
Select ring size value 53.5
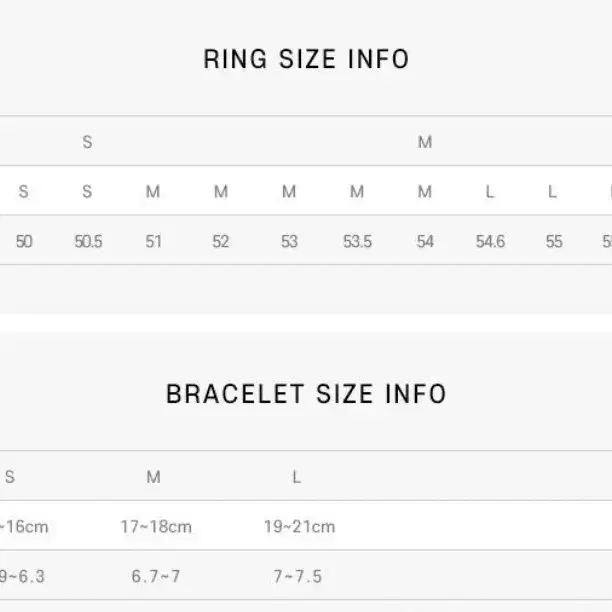(357, 242)
